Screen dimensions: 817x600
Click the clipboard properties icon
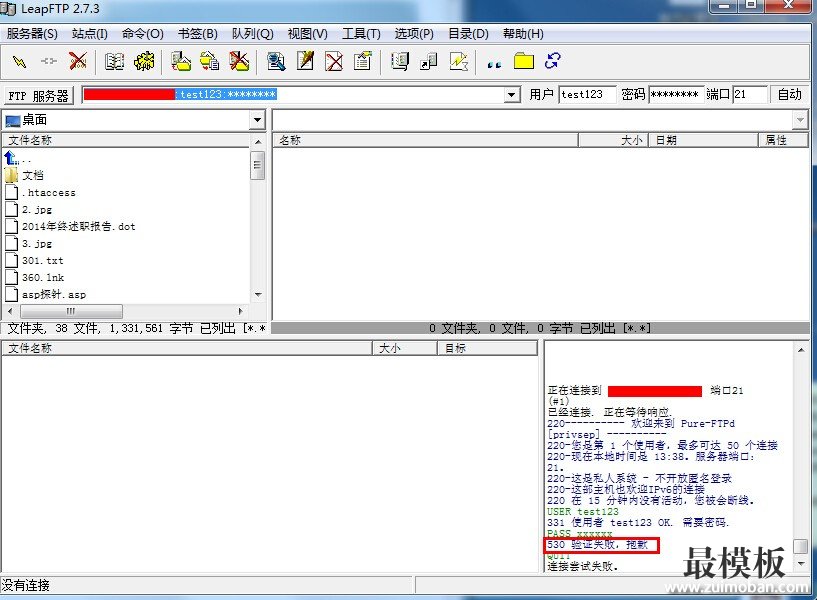(363, 61)
